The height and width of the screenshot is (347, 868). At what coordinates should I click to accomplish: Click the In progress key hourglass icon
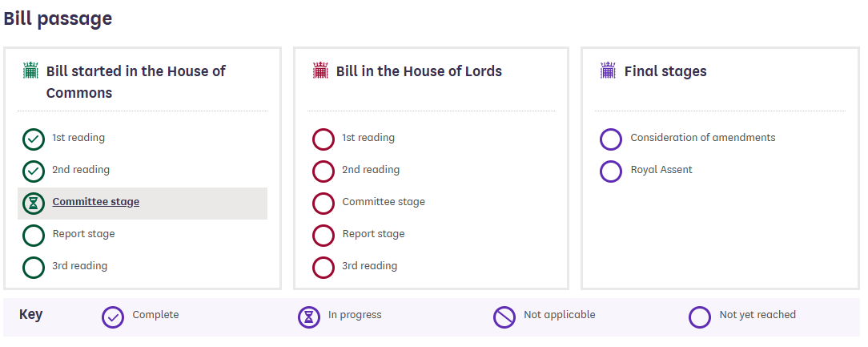click(x=309, y=317)
